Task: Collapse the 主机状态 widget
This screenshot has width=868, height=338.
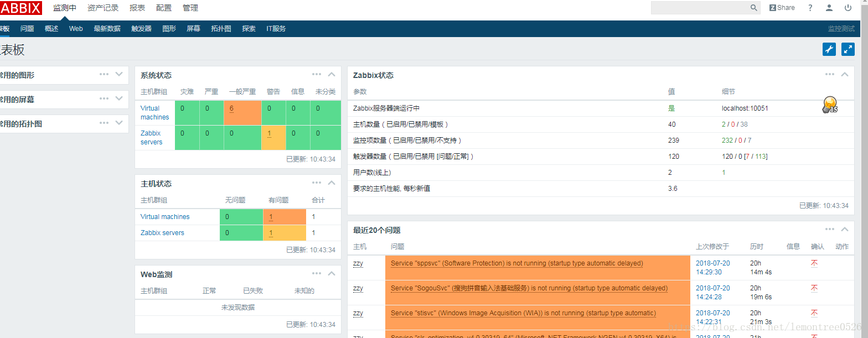Action: click(332, 183)
